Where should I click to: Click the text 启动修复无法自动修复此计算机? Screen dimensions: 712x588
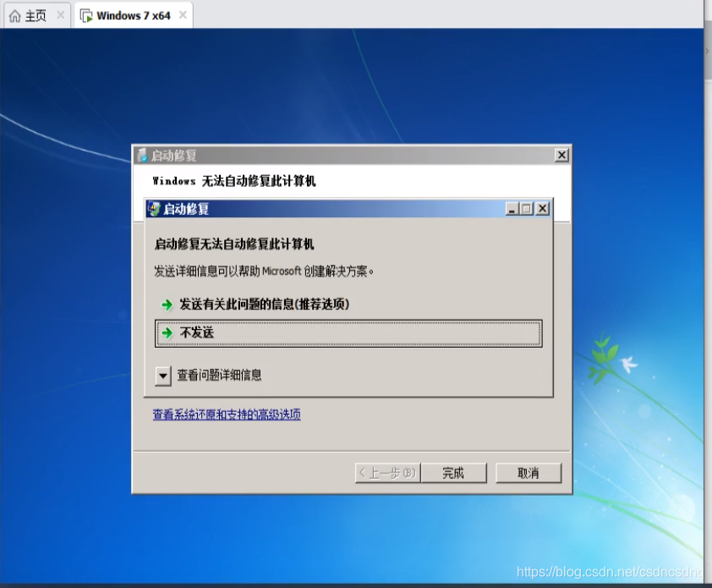234,244
